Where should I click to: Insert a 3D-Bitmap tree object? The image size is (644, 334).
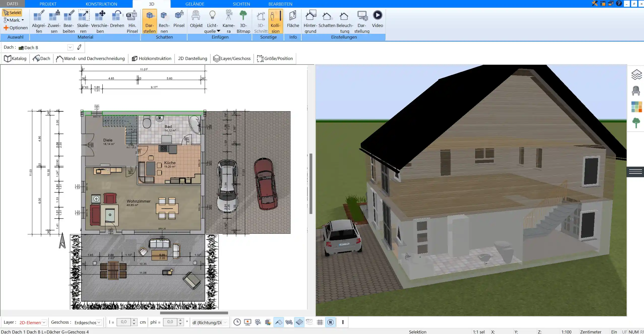point(243,21)
